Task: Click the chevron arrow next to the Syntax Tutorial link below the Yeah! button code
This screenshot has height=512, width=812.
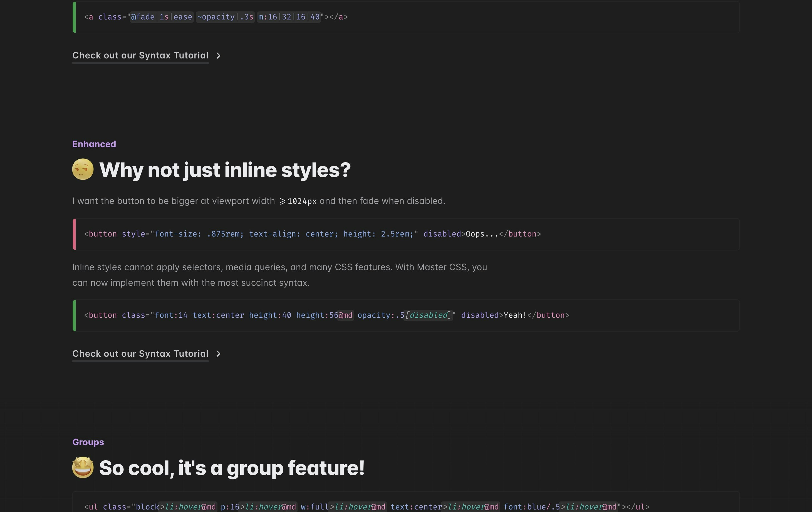Action: pos(218,354)
